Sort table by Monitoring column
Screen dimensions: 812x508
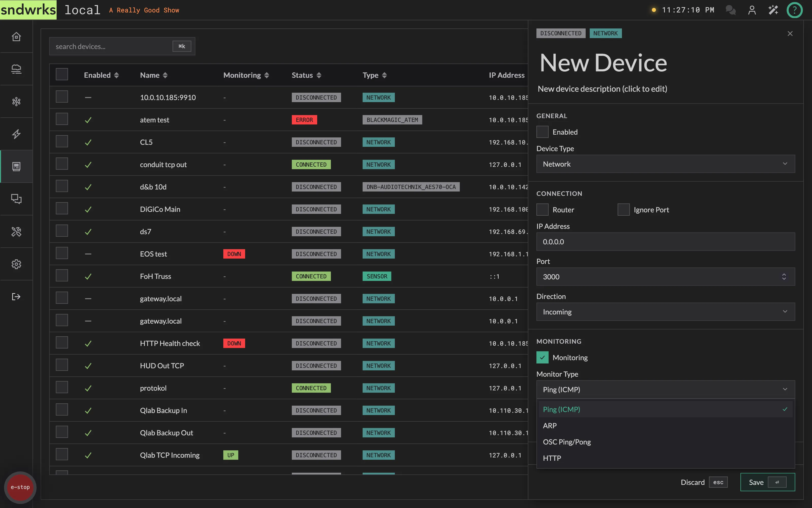pos(246,75)
